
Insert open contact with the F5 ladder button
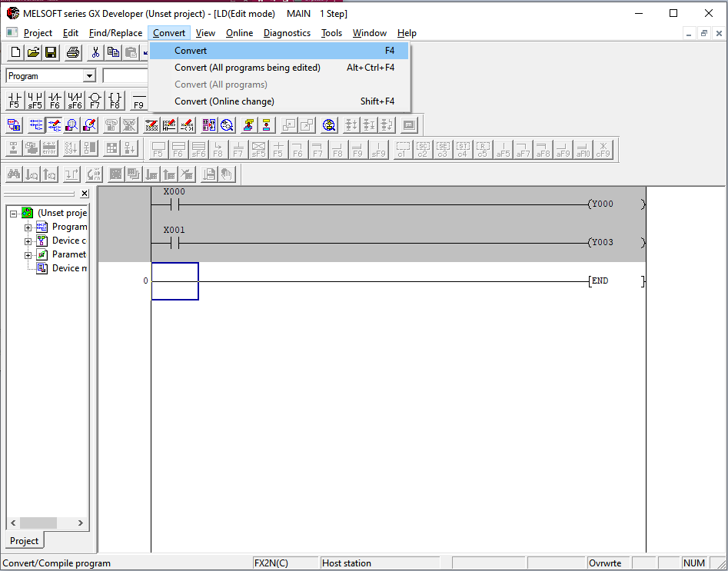[15, 100]
